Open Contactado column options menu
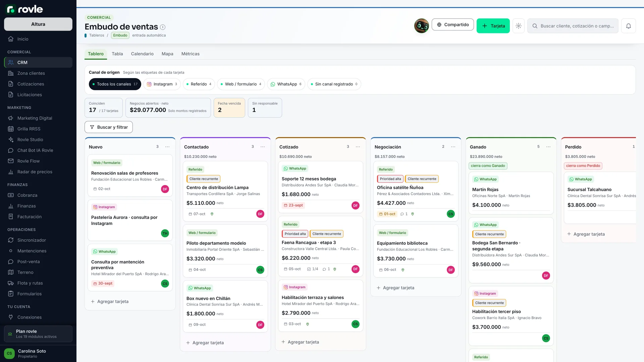 pos(263,147)
